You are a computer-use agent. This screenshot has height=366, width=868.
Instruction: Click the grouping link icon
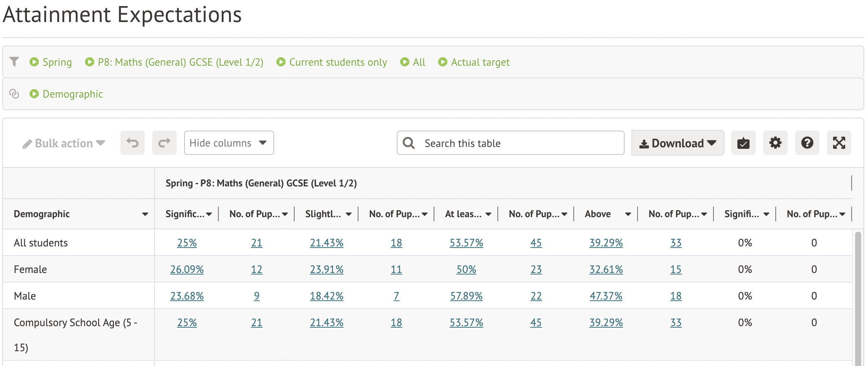14,94
